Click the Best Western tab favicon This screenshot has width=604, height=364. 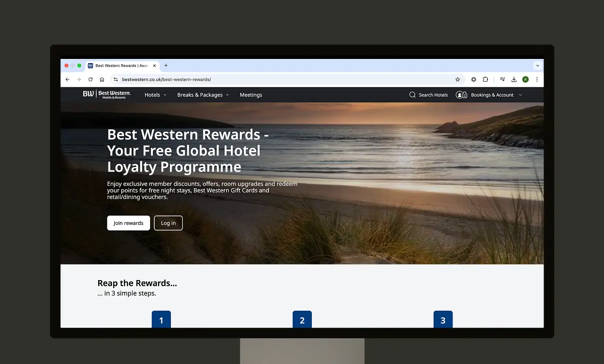pyautogui.click(x=91, y=66)
